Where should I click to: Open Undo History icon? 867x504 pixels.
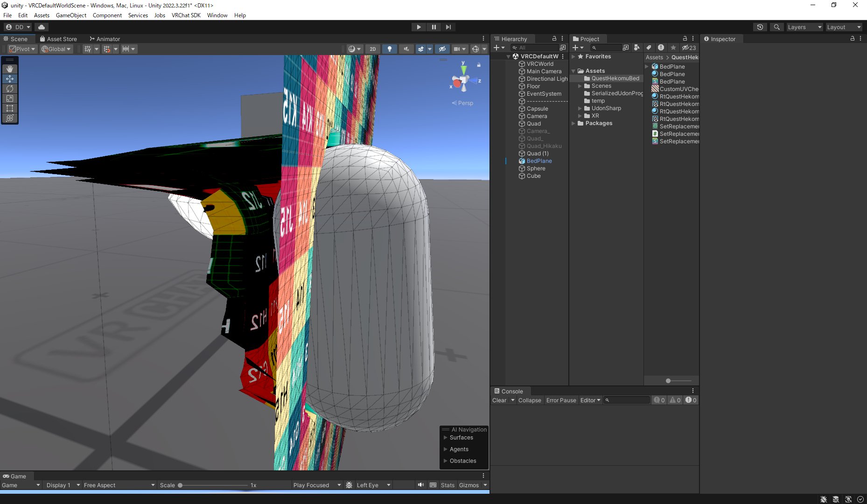(x=760, y=27)
